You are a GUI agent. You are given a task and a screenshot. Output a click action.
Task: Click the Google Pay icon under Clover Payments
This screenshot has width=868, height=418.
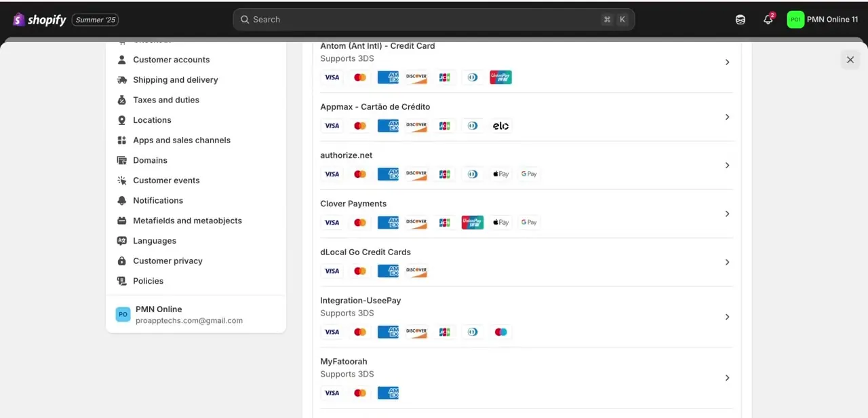[x=529, y=223]
